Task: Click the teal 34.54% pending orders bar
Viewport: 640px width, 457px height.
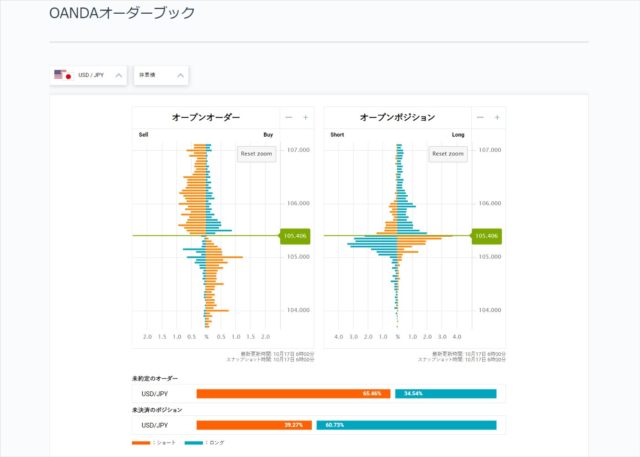Action: [446, 394]
